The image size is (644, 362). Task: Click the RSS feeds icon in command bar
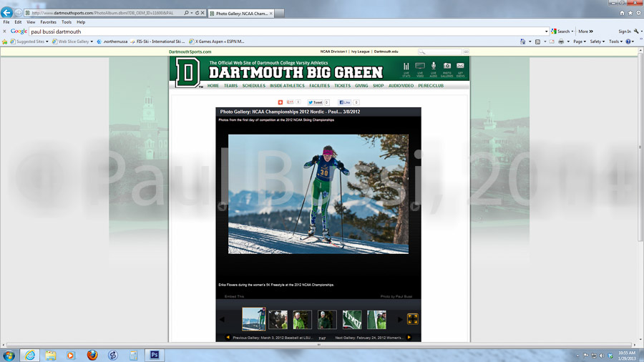[537, 41]
